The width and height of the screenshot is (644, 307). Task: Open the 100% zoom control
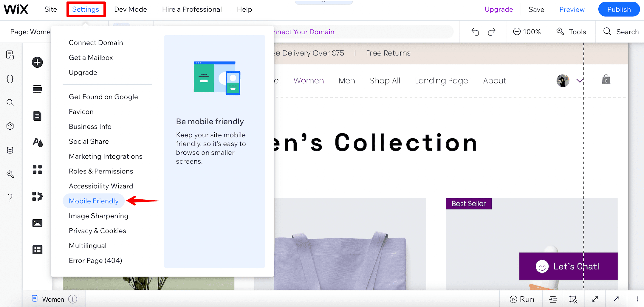point(527,32)
